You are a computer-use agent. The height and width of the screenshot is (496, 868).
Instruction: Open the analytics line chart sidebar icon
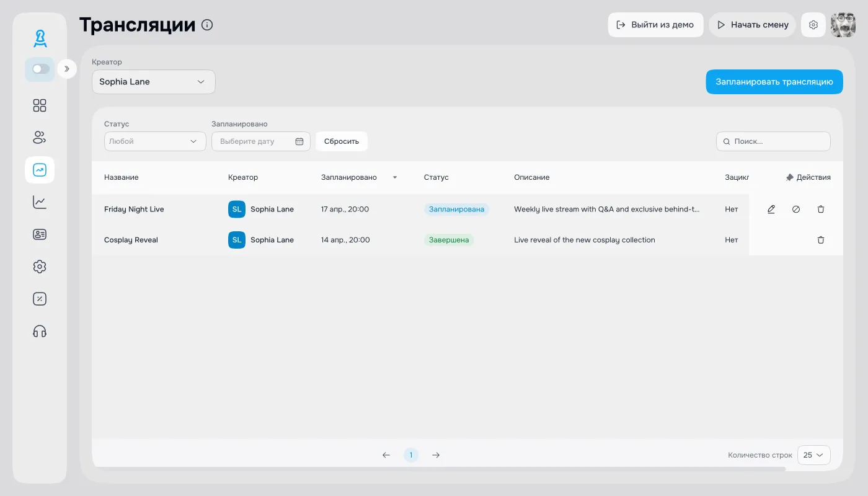point(40,202)
